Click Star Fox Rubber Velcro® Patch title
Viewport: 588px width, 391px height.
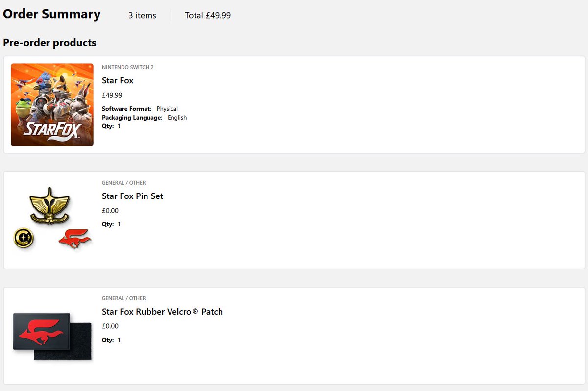coord(162,312)
